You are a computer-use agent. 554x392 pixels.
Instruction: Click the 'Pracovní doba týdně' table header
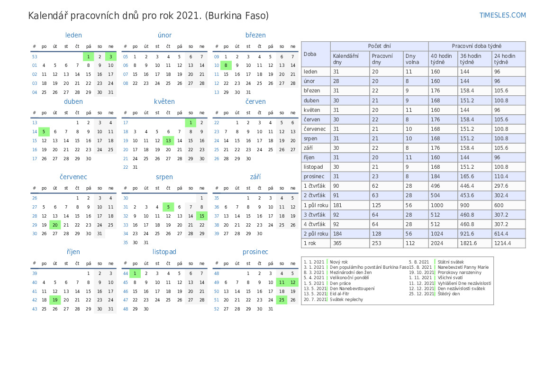click(x=476, y=46)
